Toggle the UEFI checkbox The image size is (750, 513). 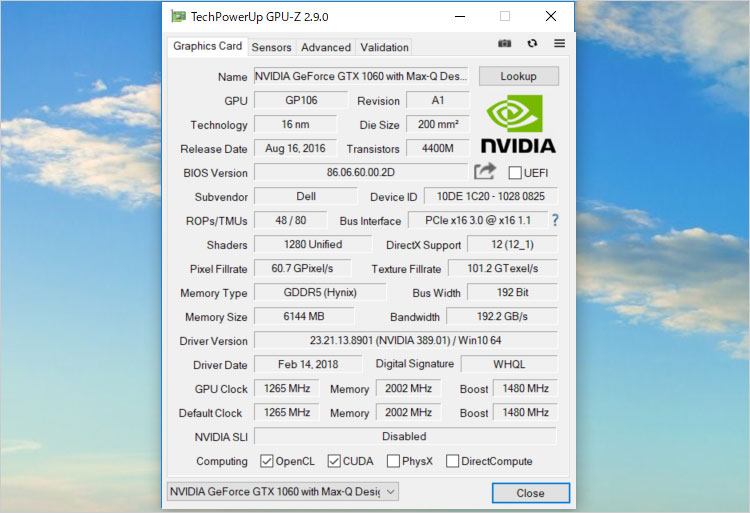tap(515, 173)
